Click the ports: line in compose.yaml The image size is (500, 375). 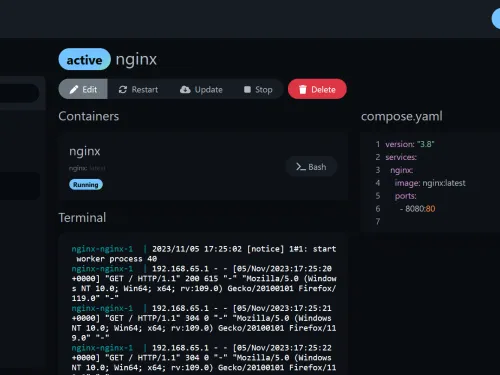pos(406,196)
